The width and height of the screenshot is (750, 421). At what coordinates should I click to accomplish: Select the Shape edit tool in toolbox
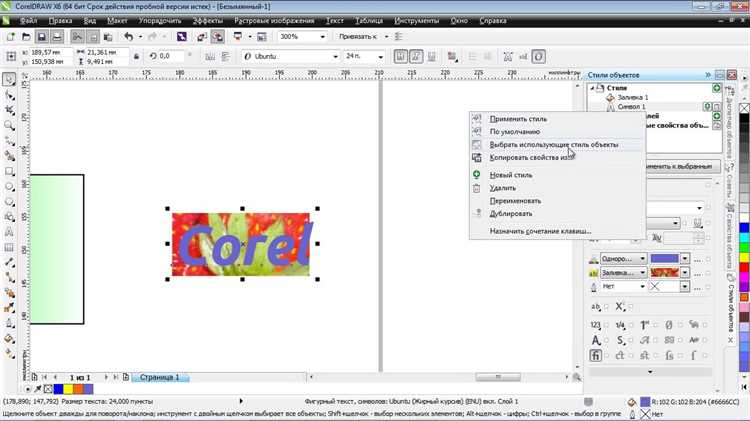(9, 96)
